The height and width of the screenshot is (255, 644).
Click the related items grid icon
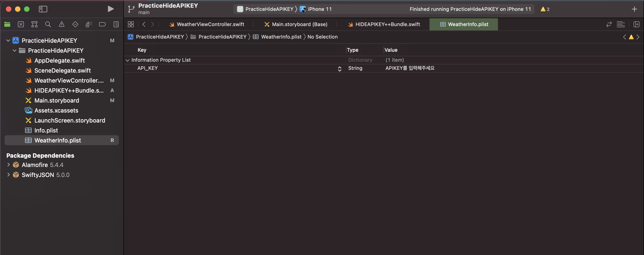click(131, 24)
